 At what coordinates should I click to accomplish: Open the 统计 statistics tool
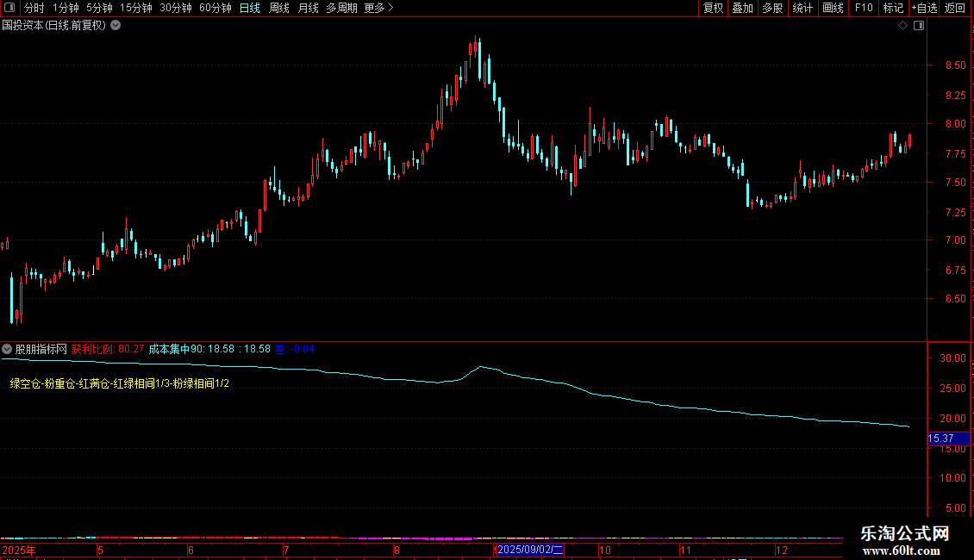802,8
